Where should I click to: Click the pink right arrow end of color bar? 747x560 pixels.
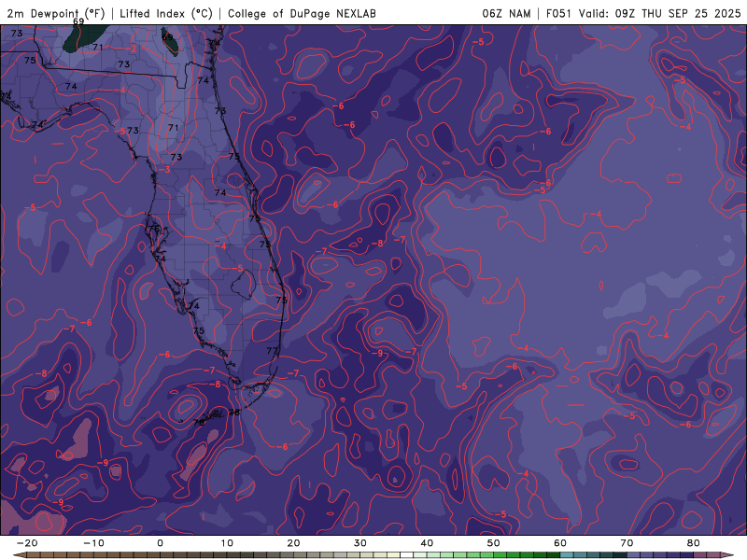tap(728, 555)
